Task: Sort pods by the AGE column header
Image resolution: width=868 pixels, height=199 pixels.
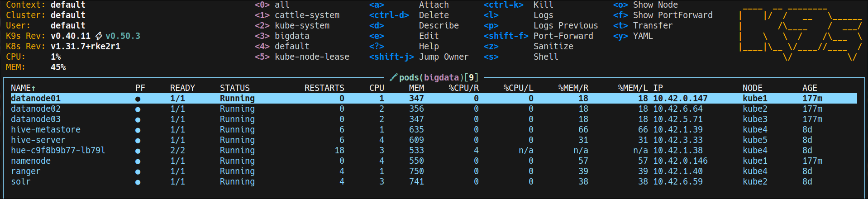Action: (x=810, y=88)
